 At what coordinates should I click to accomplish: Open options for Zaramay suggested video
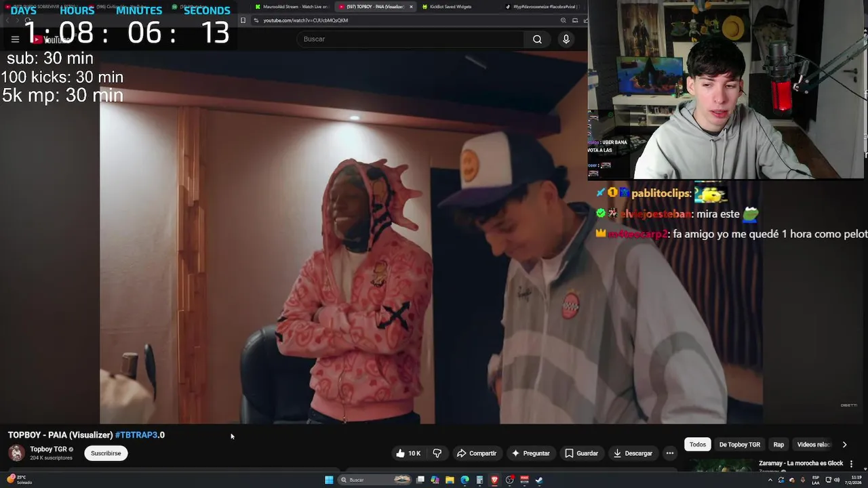(x=851, y=464)
